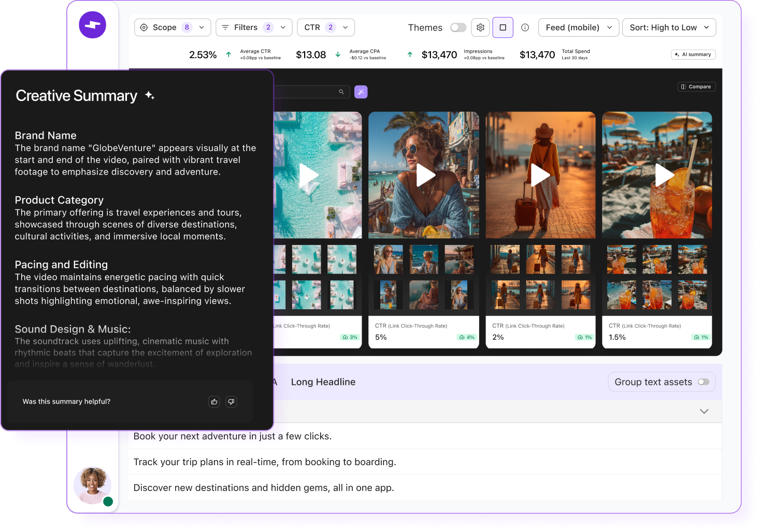Click sparkle icon beside Creative Summary
760x532 pixels.
[150, 95]
